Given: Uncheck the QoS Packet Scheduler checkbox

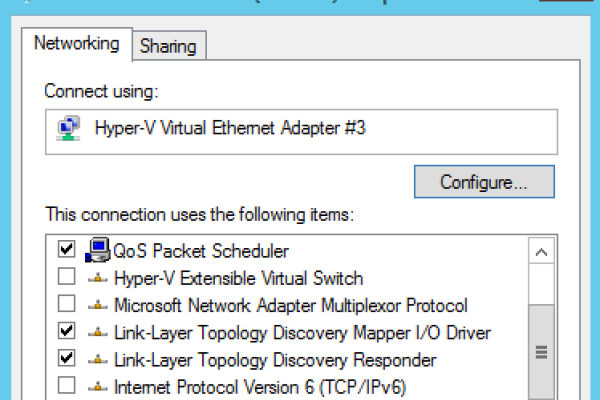Looking at the screenshot, I should pyautogui.click(x=67, y=250).
